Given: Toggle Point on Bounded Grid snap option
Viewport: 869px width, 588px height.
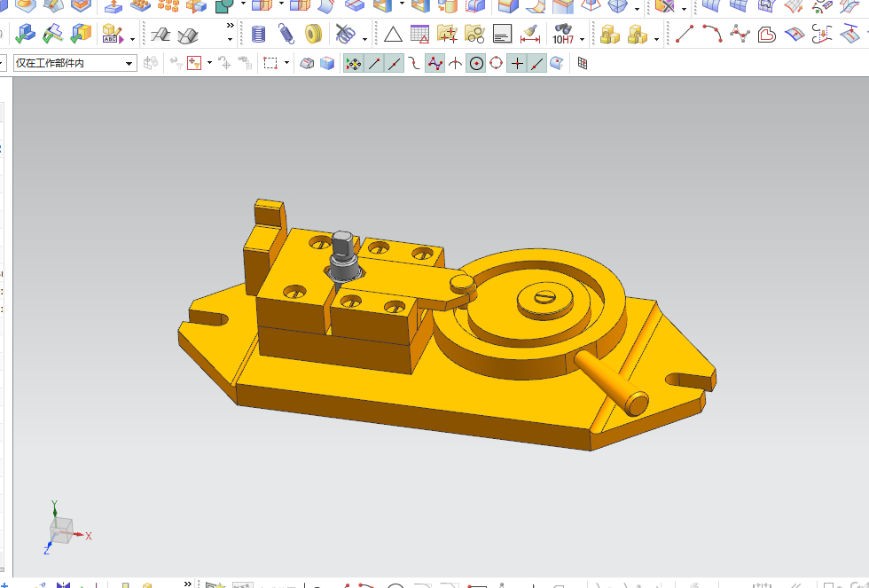Looking at the screenshot, I should (583, 64).
